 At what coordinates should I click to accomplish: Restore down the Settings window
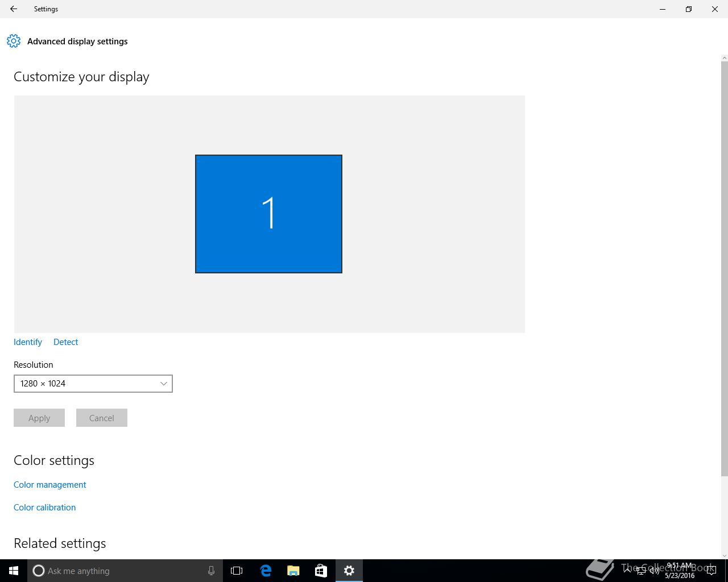[x=689, y=9]
